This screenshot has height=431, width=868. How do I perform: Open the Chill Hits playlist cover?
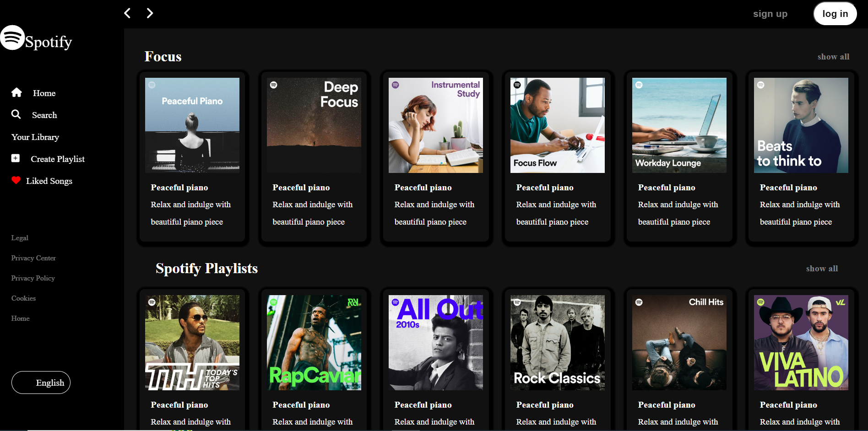(679, 343)
